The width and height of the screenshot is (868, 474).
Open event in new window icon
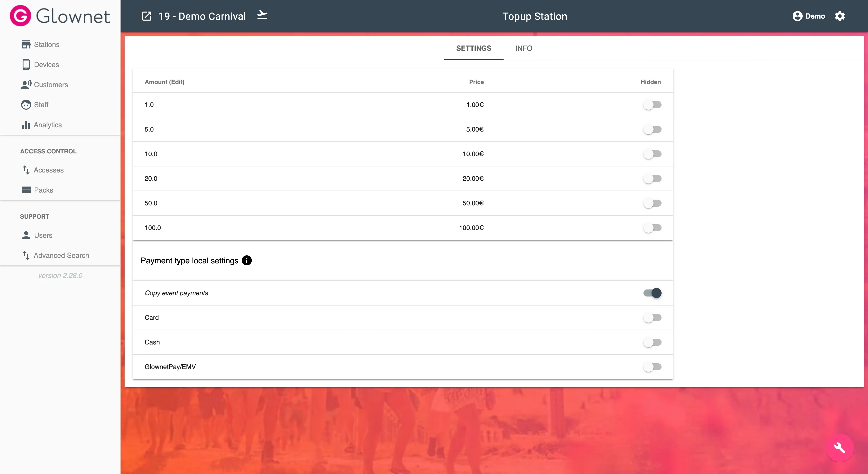pyautogui.click(x=147, y=16)
